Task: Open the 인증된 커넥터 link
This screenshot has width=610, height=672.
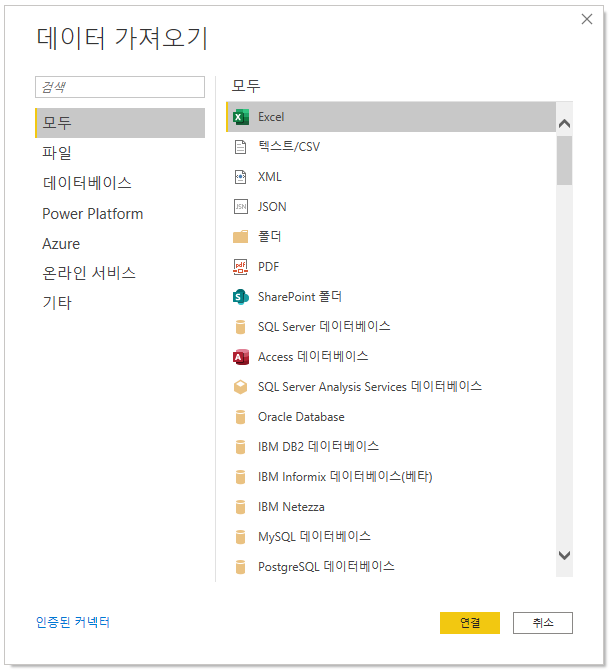Action: (73, 622)
